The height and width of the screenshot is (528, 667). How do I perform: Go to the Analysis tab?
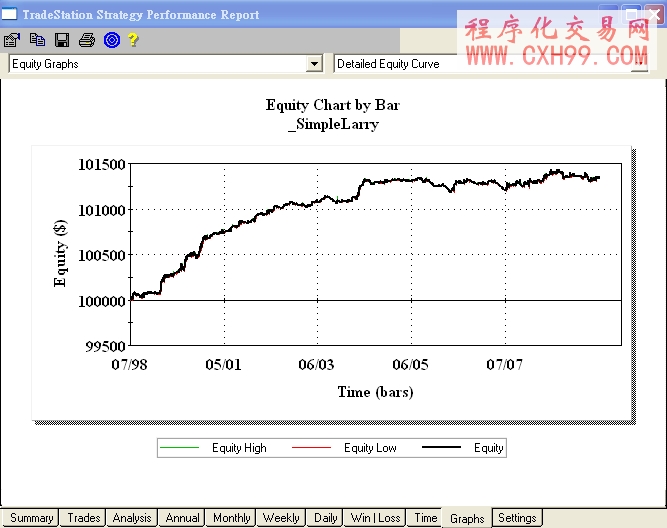click(x=132, y=518)
